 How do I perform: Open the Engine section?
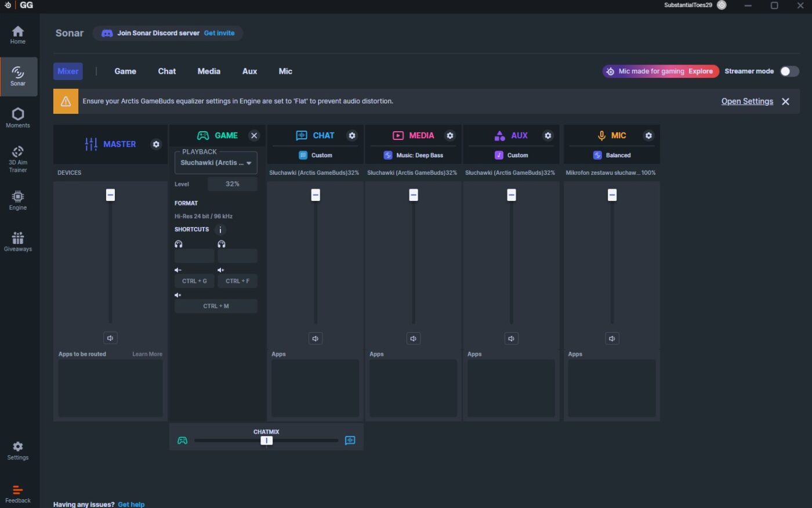click(18, 200)
